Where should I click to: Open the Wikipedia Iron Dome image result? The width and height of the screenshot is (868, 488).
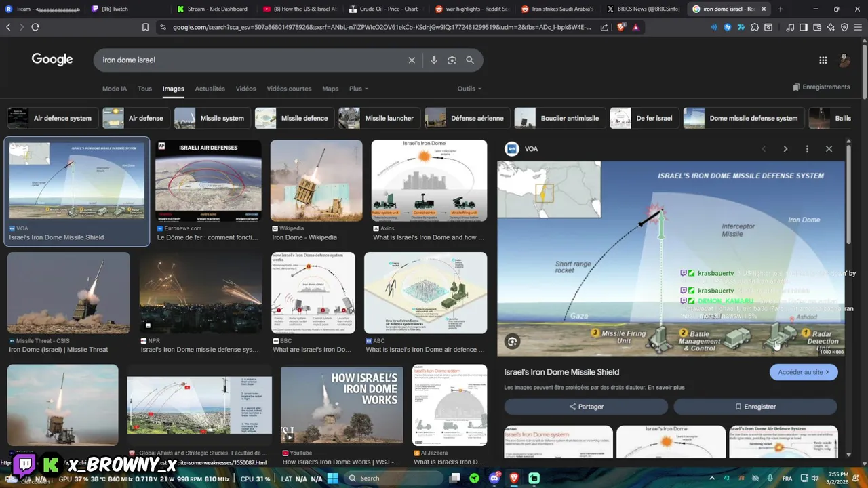point(316,180)
